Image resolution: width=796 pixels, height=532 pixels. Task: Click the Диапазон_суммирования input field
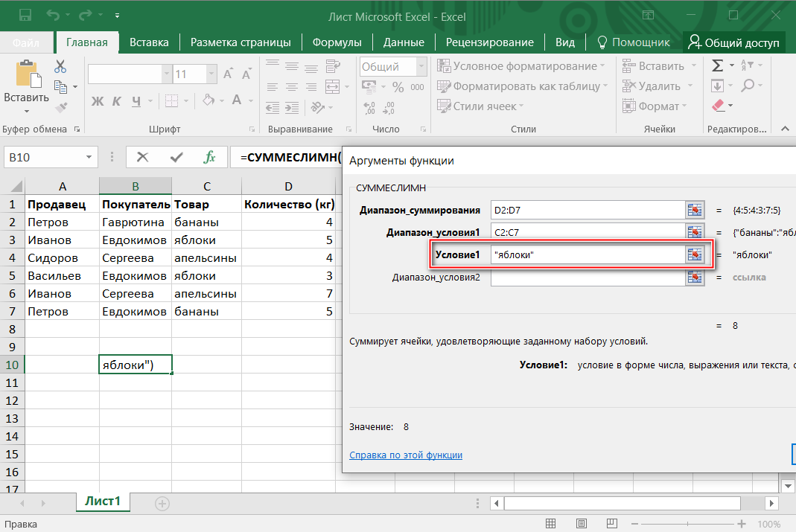pos(588,210)
